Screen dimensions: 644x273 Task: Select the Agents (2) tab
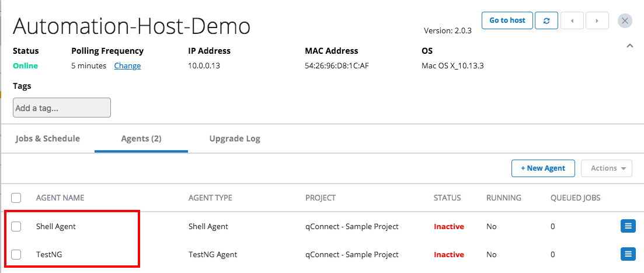pyautogui.click(x=141, y=139)
